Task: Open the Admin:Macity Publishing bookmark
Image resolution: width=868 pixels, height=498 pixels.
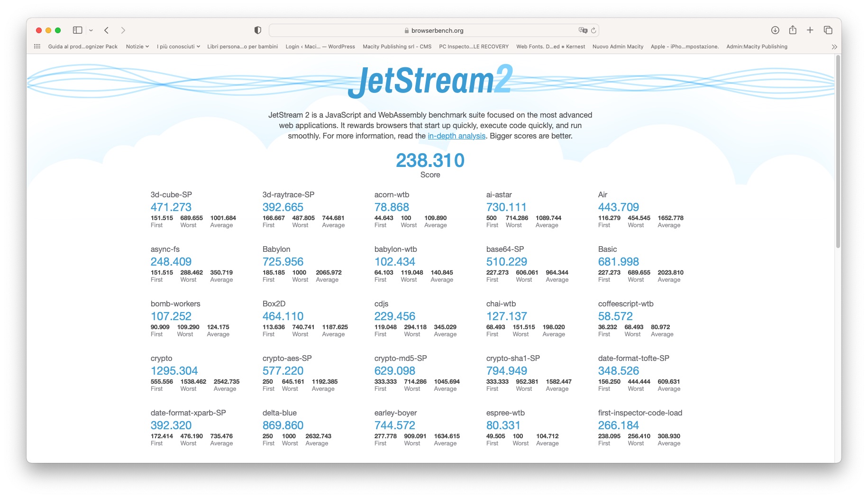Action: pyautogui.click(x=757, y=46)
